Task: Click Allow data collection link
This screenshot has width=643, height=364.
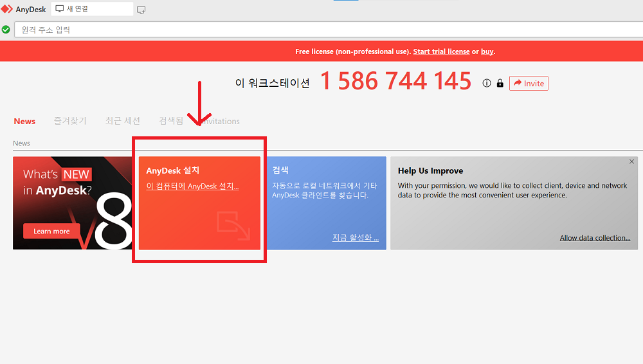Action: click(x=595, y=238)
